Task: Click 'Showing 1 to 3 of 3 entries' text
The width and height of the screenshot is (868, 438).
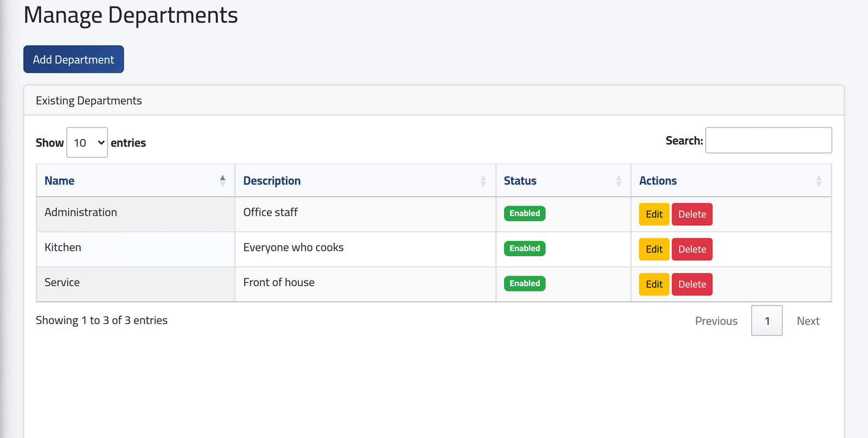Action: pyautogui.click(x=101, y=320)
